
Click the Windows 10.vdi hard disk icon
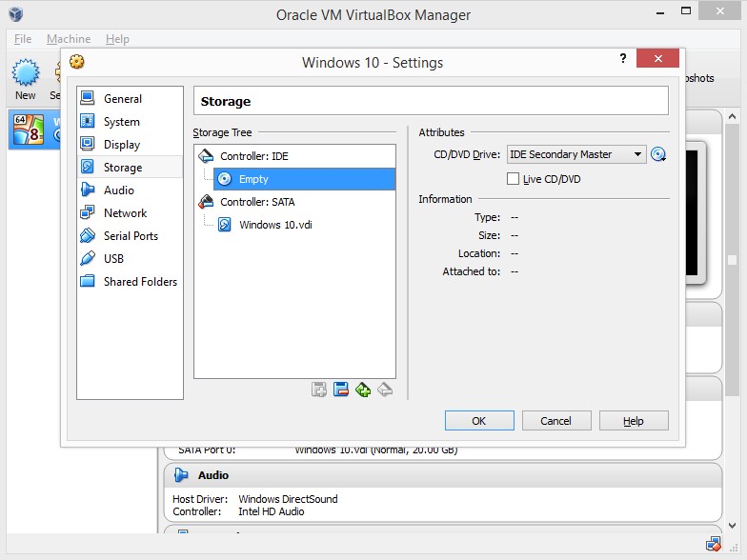click(x=225, y=225)
